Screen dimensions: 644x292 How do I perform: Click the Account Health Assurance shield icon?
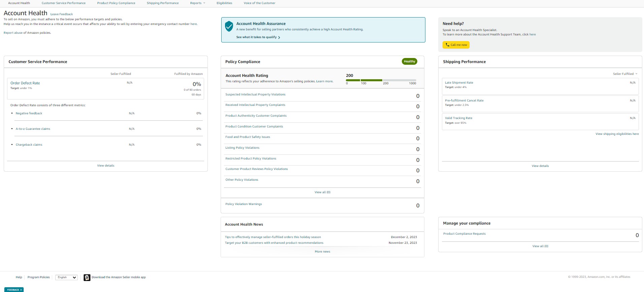click(229, 26)
